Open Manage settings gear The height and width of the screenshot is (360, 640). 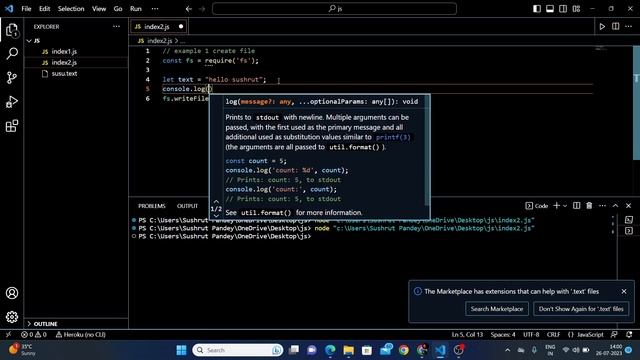[x=12, y=317]
